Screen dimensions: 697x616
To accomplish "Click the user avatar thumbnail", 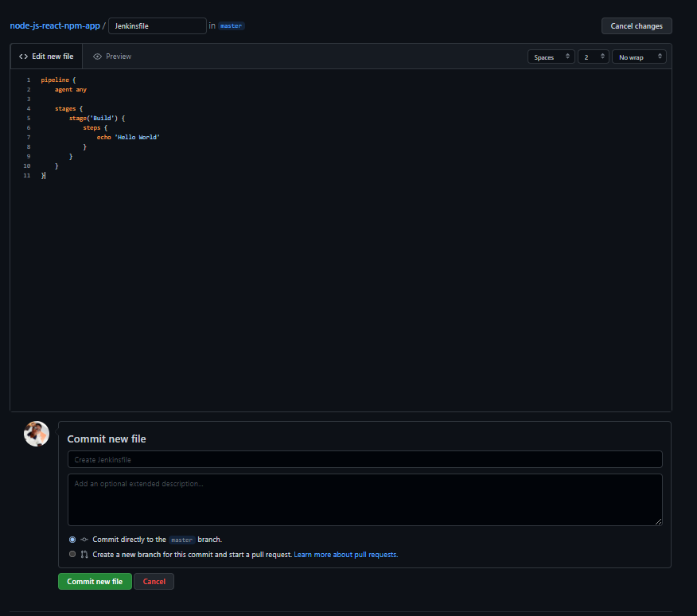I will pos(37,434).
